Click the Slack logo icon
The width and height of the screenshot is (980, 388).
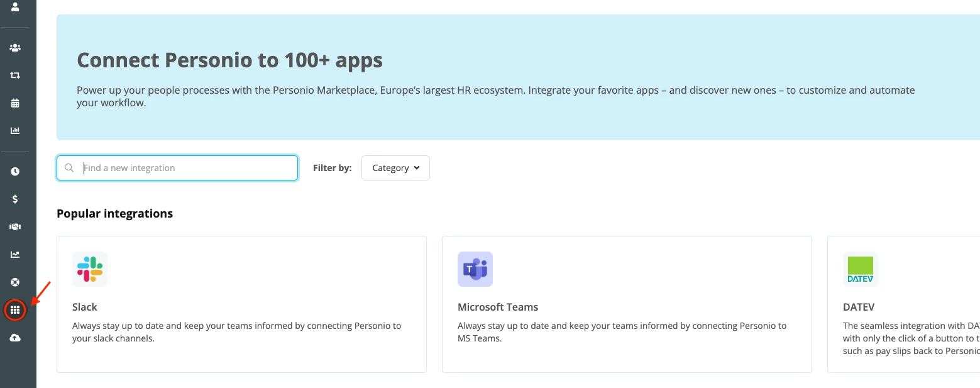pos(90,269)
